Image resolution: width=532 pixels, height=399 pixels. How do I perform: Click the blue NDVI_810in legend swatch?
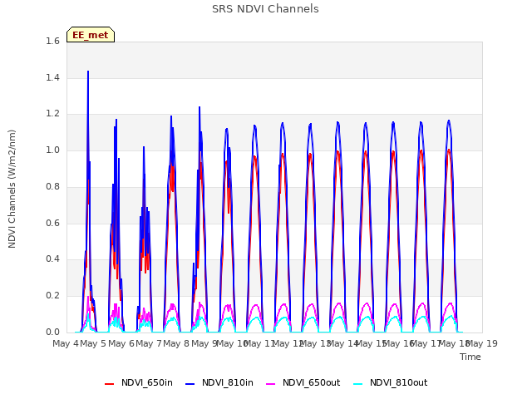[190, 384]
